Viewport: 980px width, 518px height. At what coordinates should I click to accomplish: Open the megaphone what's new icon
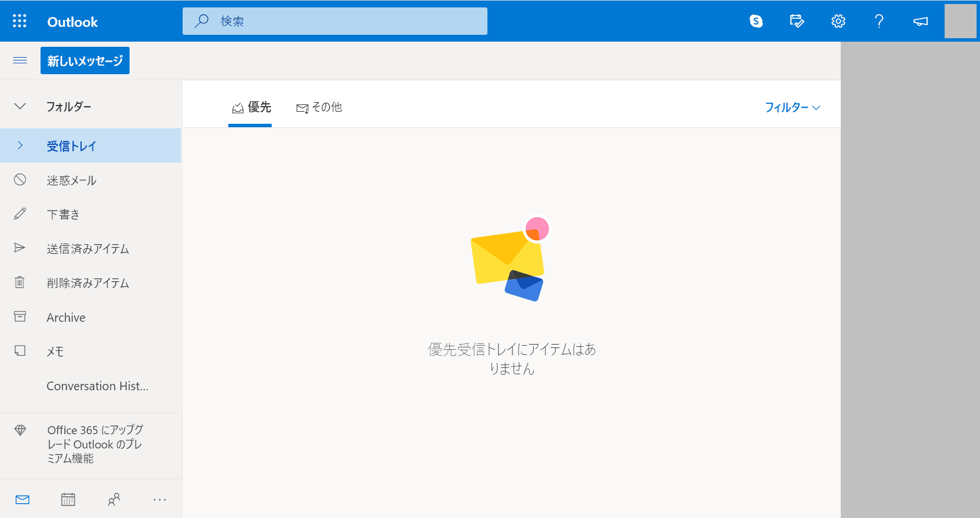pyautogui.click(x=920, y=21)
